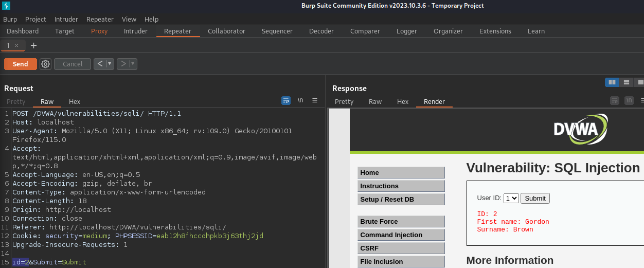Go forward to next request arrow

point(123,64)
